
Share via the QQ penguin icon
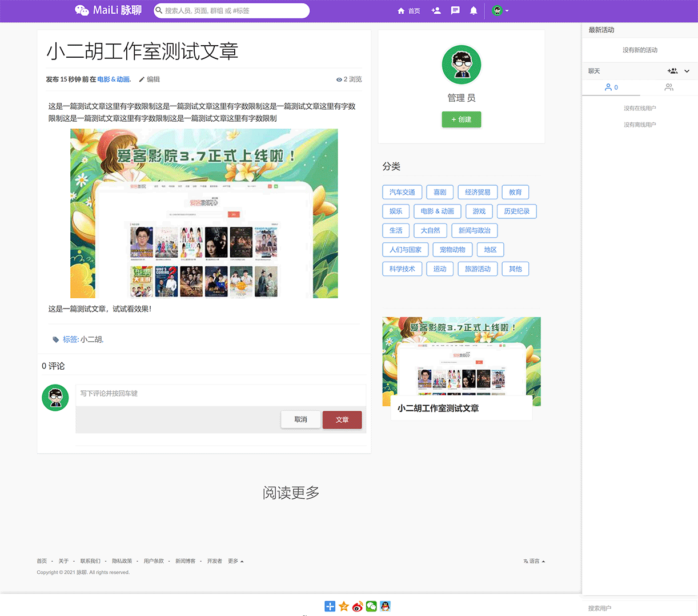point(384,606)
